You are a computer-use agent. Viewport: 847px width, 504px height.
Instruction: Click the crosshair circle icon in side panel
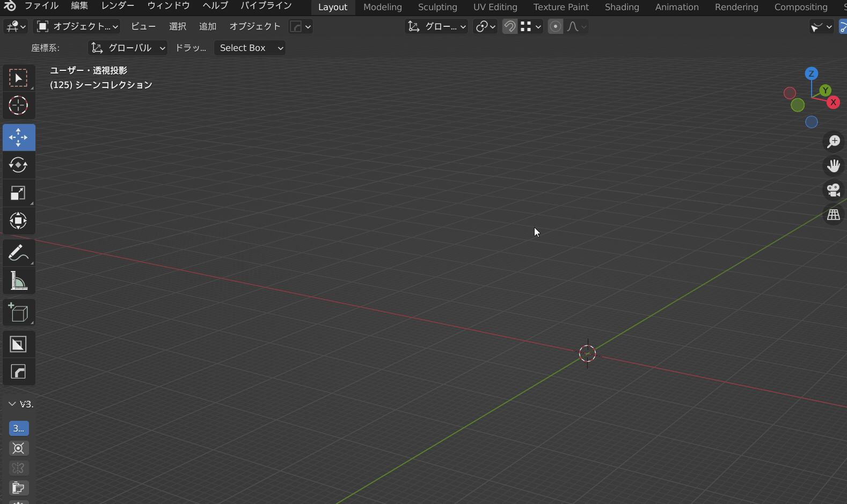click(18, 448)
